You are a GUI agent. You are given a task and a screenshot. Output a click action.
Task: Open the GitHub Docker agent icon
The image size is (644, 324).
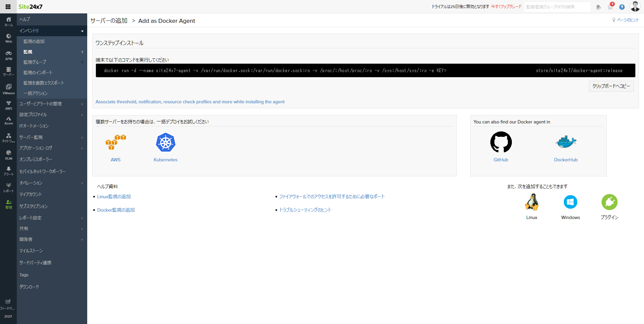click(x=501, y=142)
